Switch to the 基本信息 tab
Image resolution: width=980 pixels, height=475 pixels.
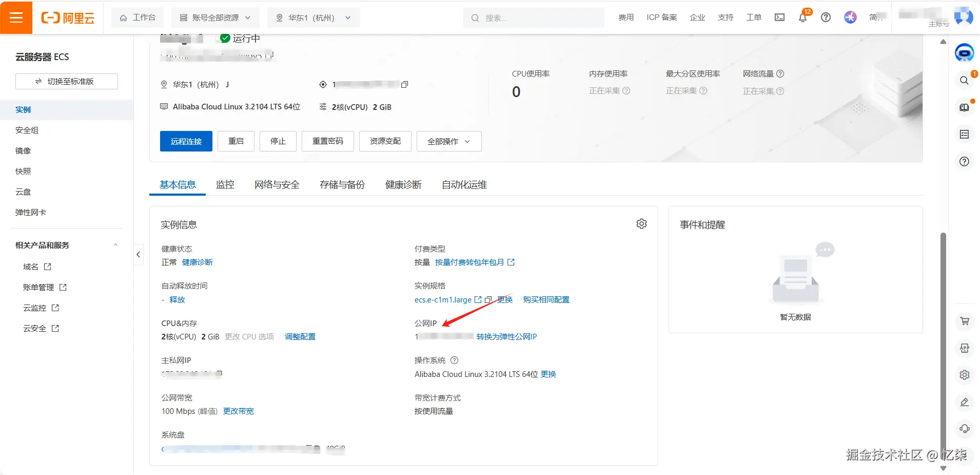(178, 185)
